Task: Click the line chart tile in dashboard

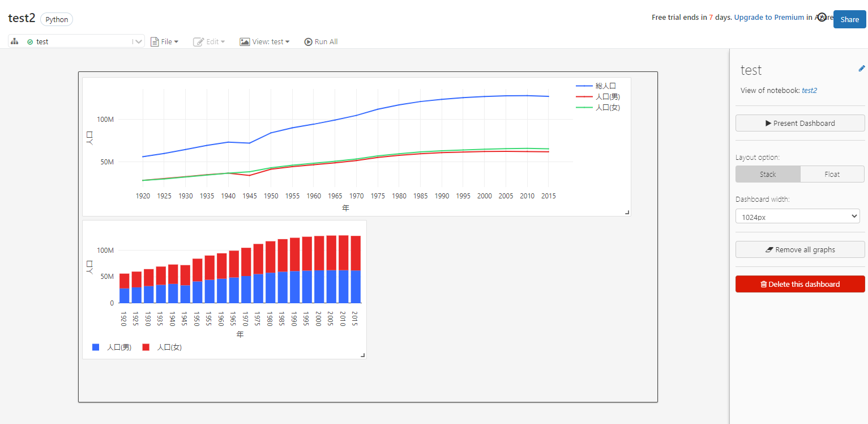Action: point(357,147)
